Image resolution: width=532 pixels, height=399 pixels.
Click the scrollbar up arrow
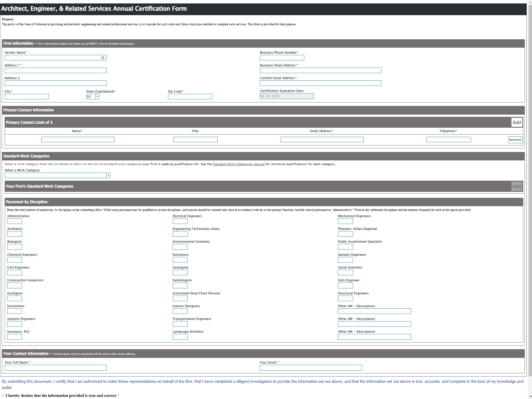click(x=530, y=2)
